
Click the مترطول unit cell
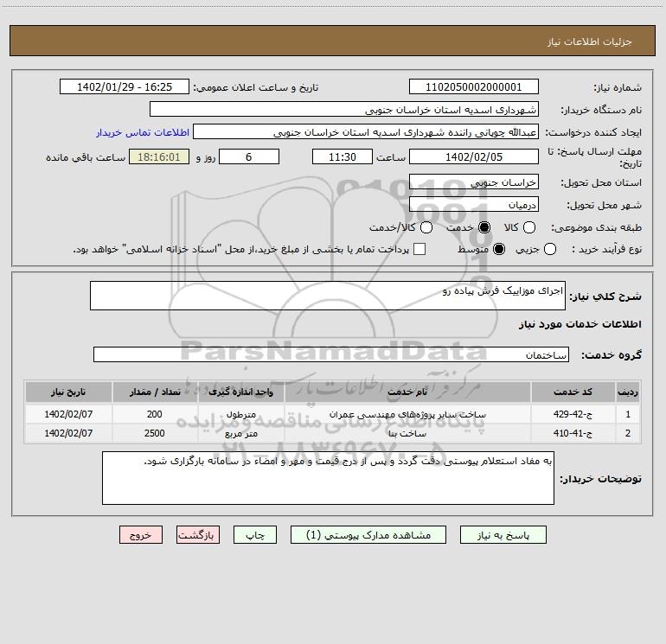240,414
